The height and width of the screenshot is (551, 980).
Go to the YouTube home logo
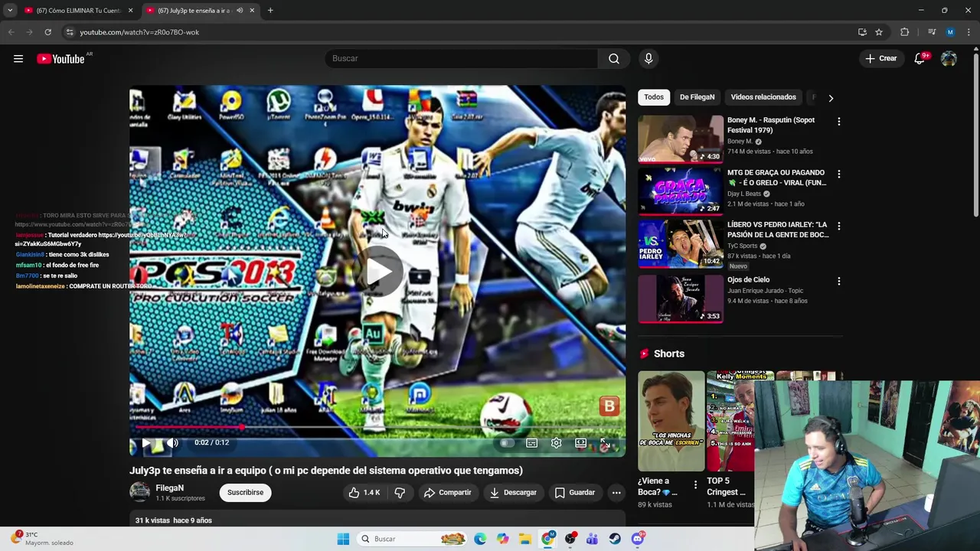pos(60,59)
